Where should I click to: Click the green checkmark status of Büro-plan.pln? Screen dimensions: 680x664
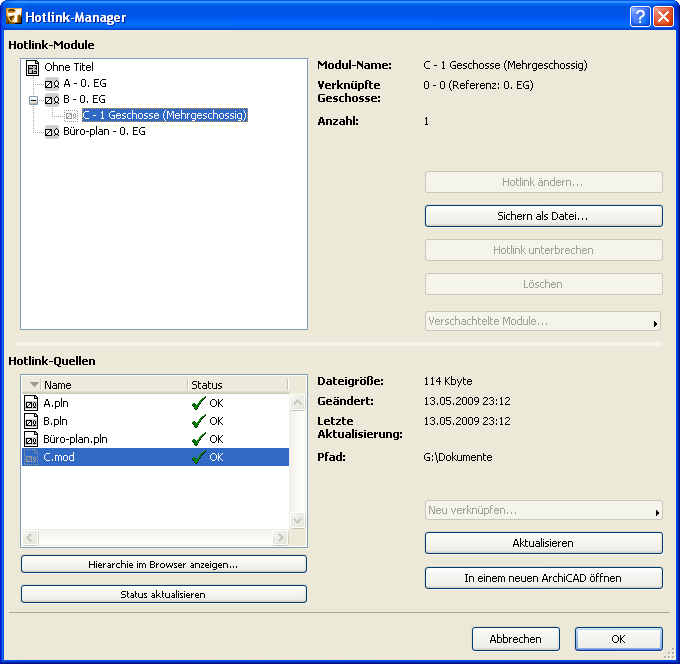click(x=199, y=439)
